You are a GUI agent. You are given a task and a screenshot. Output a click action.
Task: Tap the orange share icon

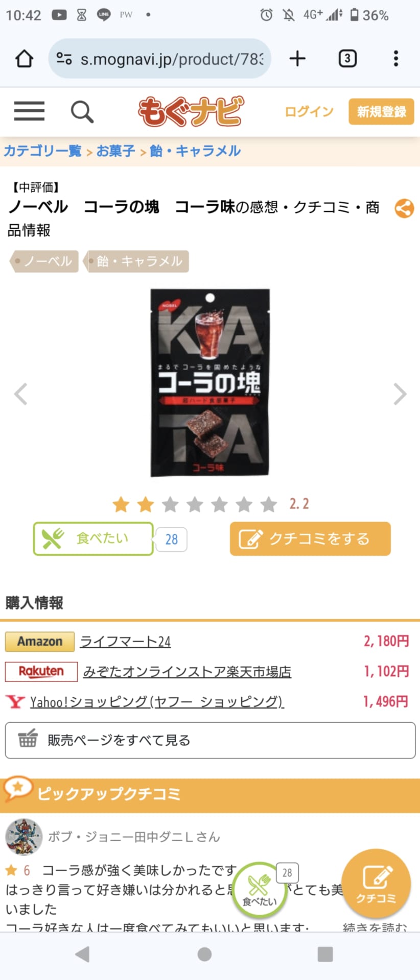pyautogui.click(x=404, y=208)
